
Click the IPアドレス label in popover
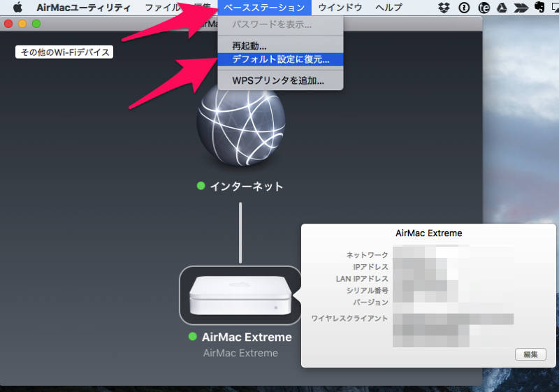click(x=370, y=266)
